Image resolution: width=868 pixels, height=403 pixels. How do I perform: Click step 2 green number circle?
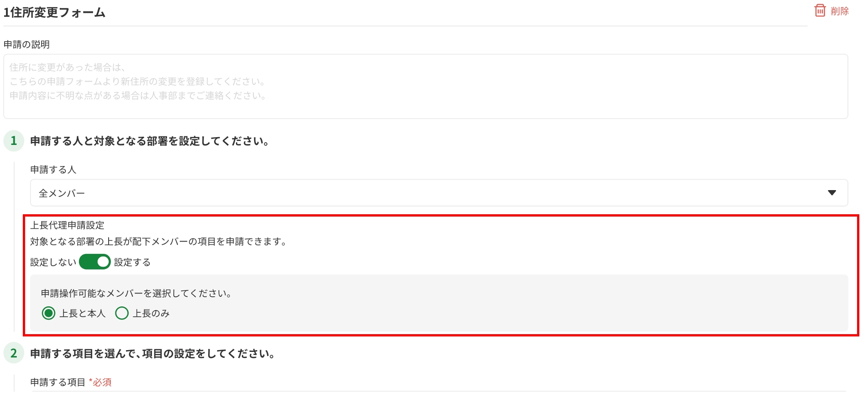[14, 353]
